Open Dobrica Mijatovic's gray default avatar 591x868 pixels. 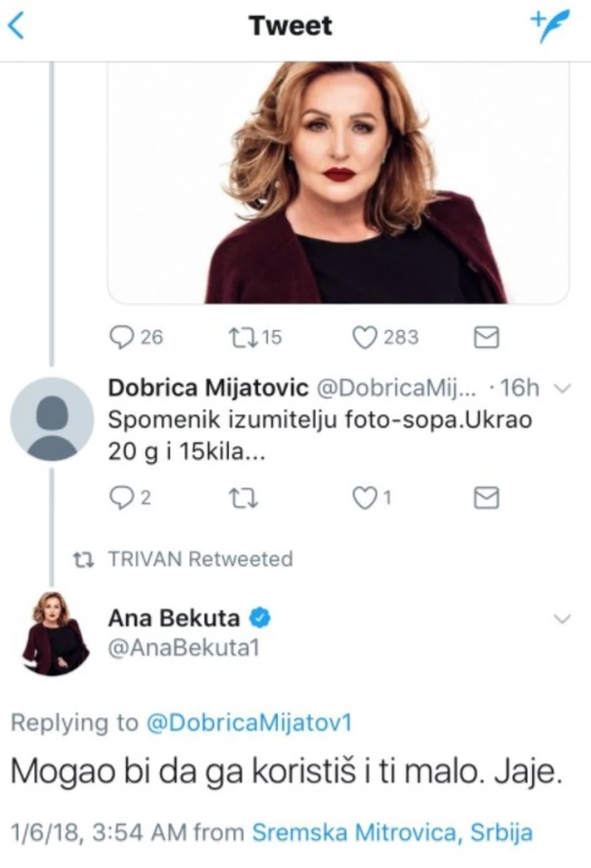[x=52, y=419]
